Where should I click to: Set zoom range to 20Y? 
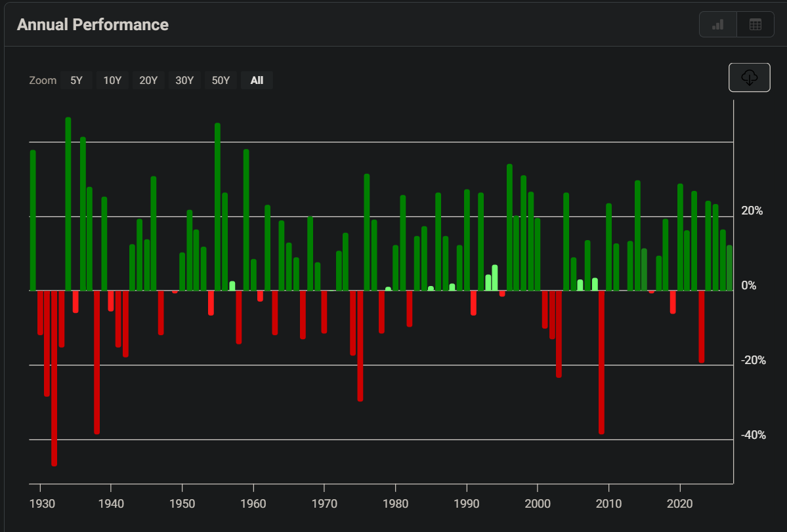[x=148, y=80]
